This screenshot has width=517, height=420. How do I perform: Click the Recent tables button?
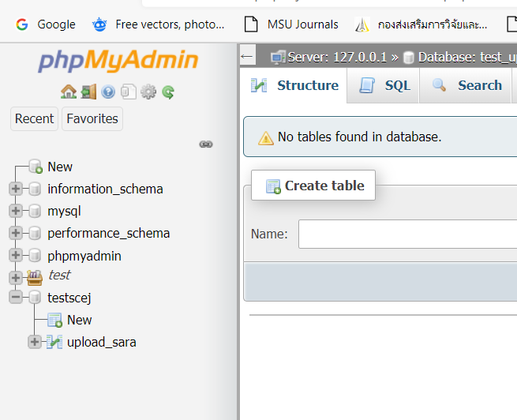tap(34, 118)
